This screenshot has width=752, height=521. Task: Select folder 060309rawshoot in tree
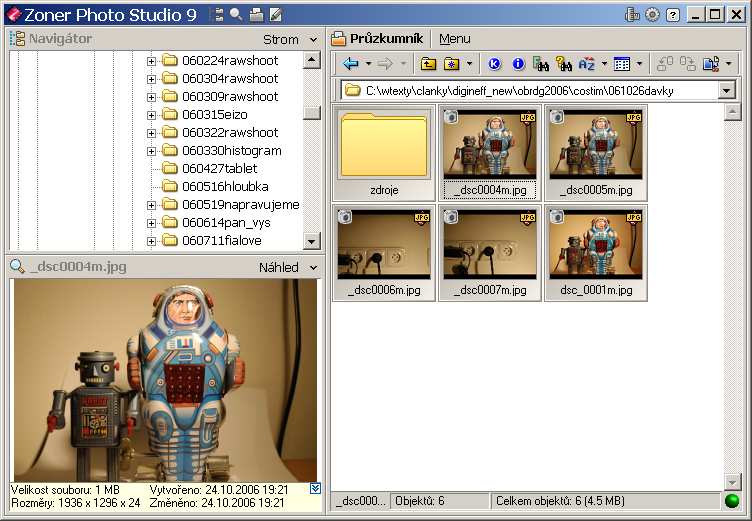pos(230,96)
